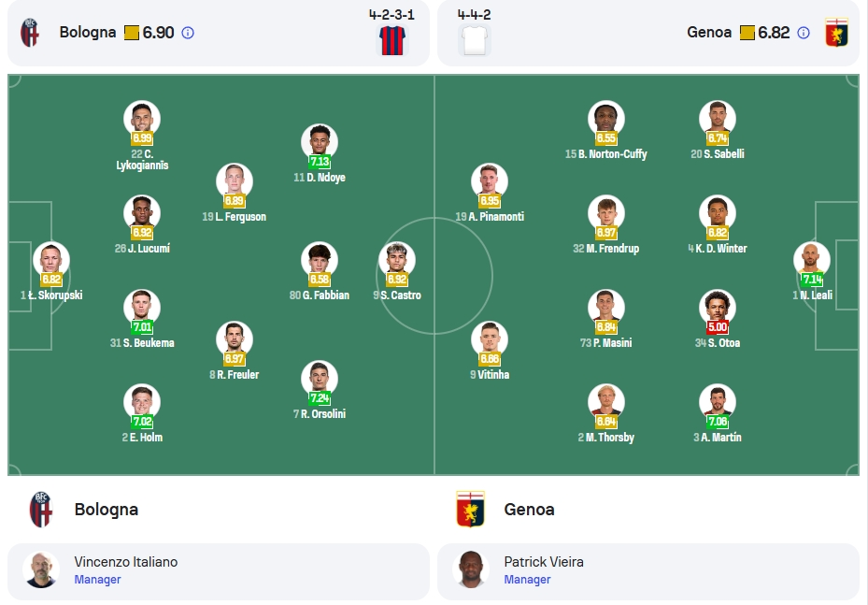Screen dimensions: 868x605
Task: Click the Bologna team name in header
Action: [88, 32]
